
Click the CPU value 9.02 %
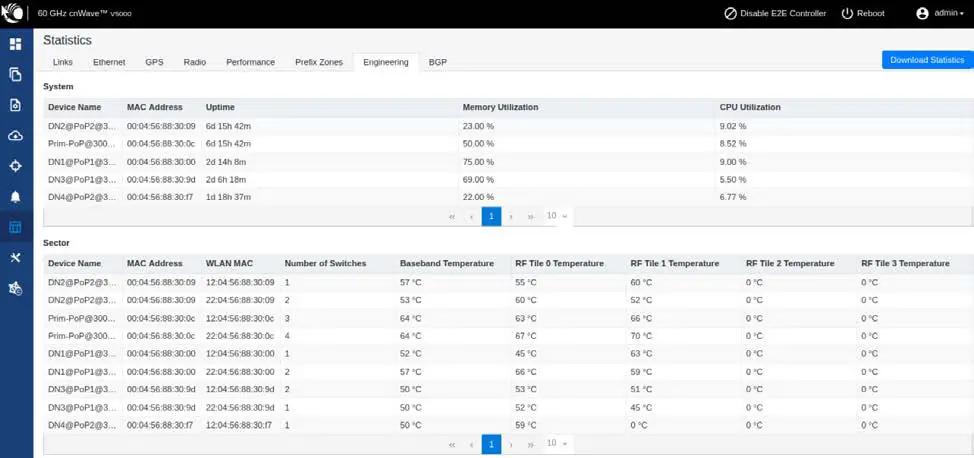click(733, 126)
